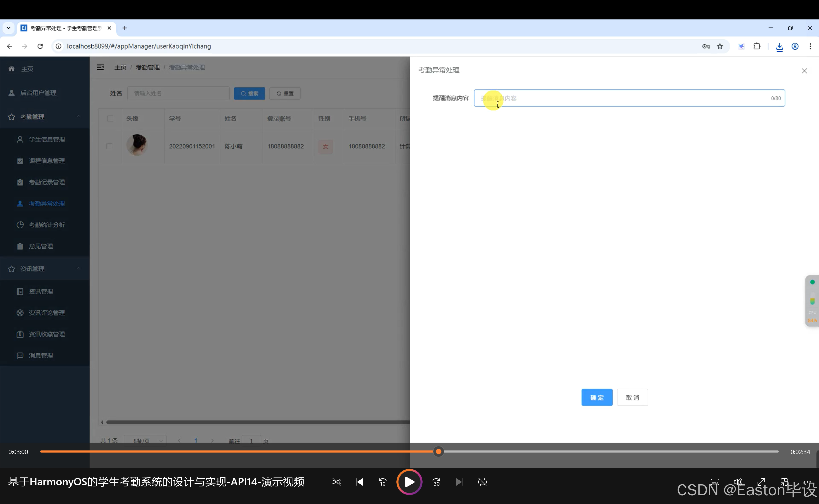Bookmark this page with star icon

coord(720,46)
